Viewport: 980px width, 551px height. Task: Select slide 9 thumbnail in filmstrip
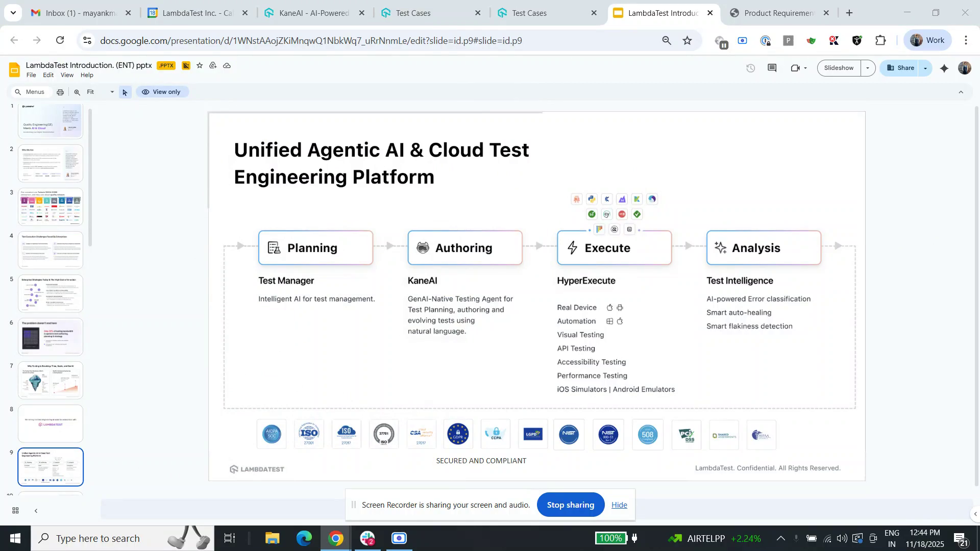pos(50,466)
